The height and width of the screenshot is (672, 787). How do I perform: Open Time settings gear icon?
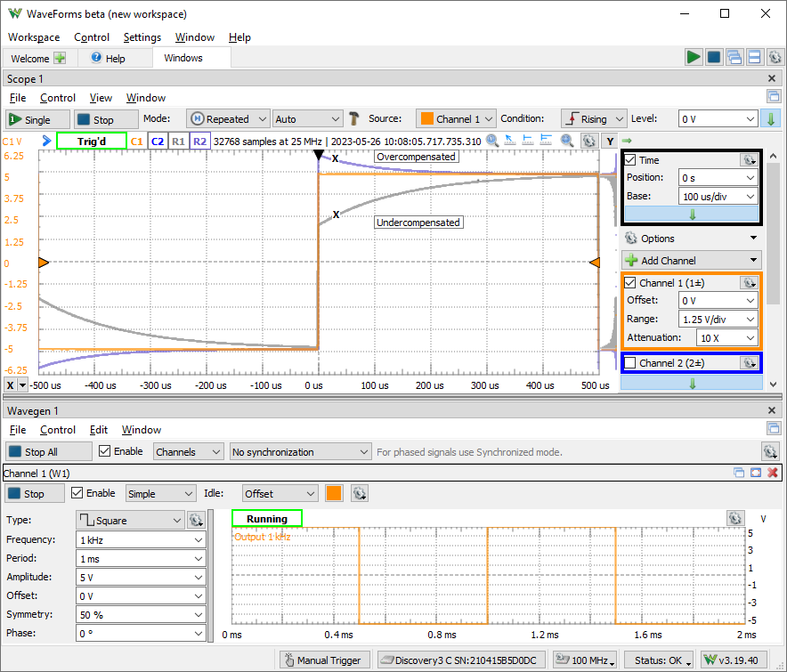pos(749,159)
